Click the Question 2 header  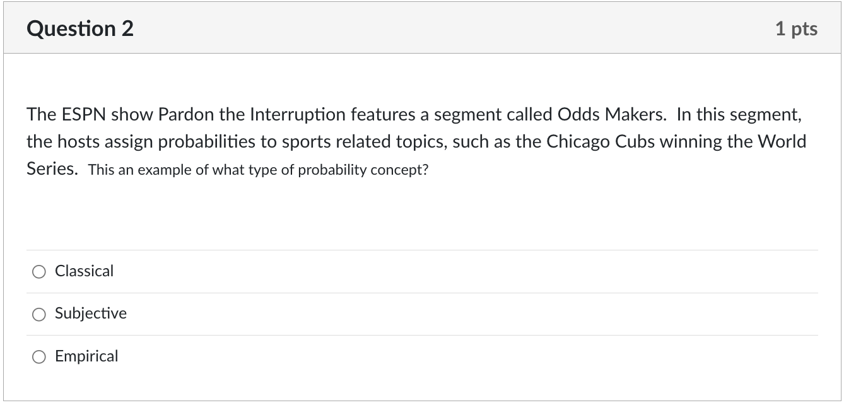point(79,28)
